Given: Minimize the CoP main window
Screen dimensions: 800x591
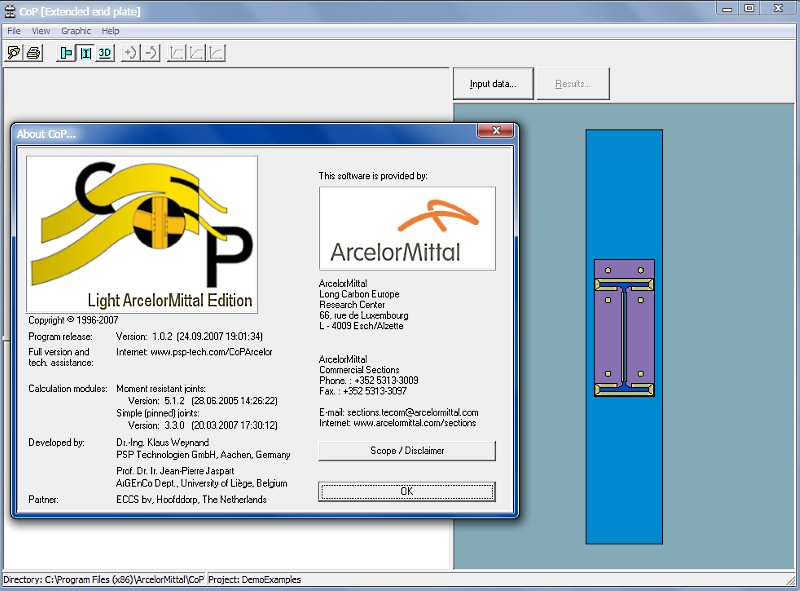Looking at the screenshot, I should 728,9.
